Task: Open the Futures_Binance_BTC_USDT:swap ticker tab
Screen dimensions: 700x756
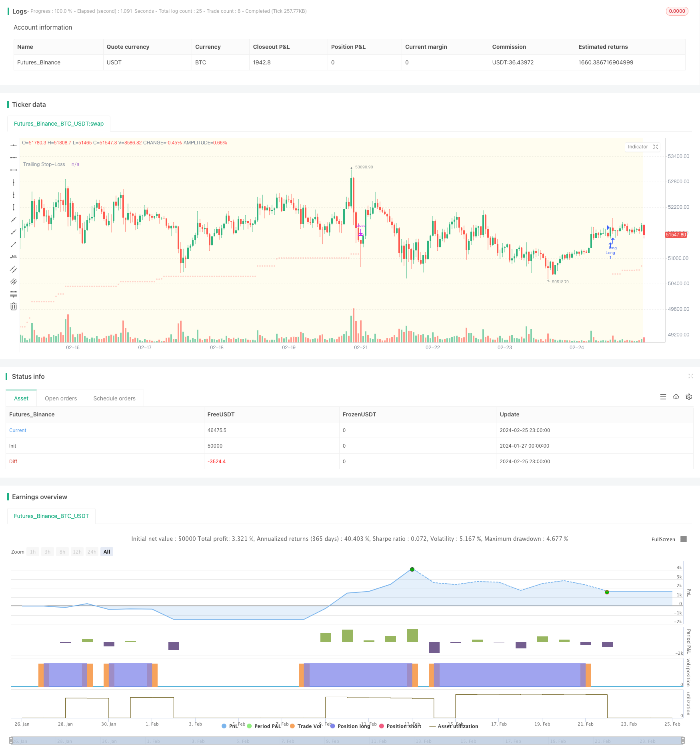Action: tap(59, 124)
